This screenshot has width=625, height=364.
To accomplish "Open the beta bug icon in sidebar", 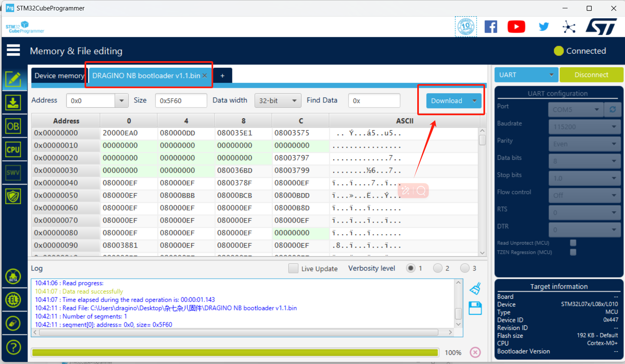I will coord(13,276).
